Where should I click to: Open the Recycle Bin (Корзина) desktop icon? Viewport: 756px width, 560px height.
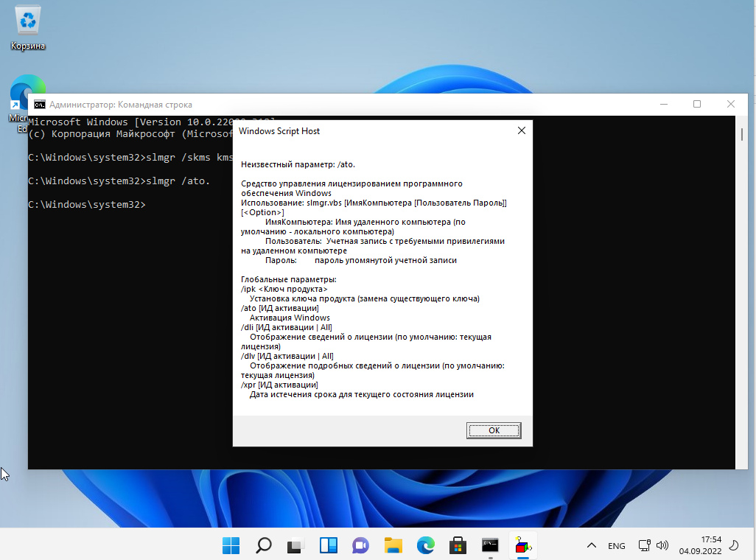[x=27, y=28]
